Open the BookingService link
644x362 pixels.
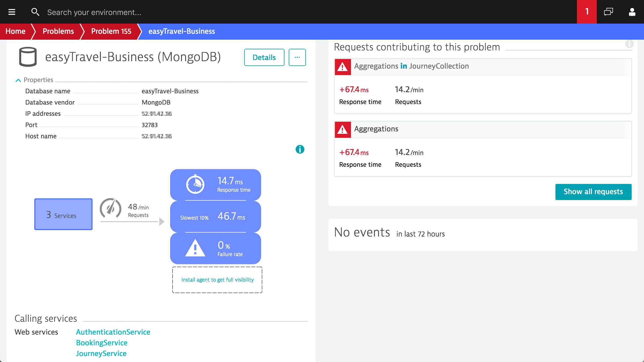click(102, 343)
